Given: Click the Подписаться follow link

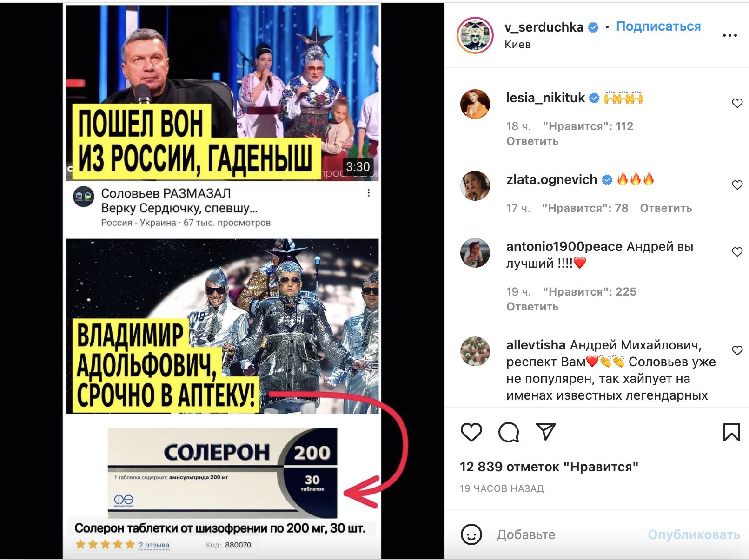Looking at the screenshot, I should tap(658, 26).
